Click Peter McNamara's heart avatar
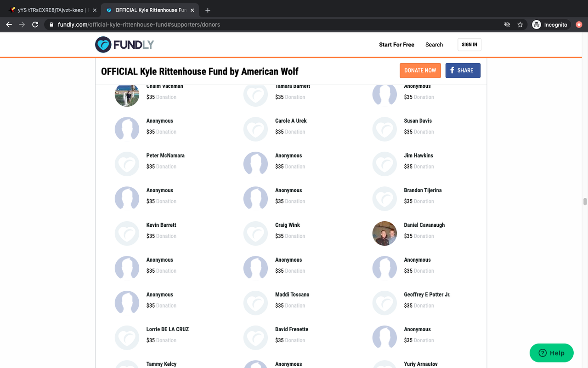The image size is (588, 368). pos(127,164)
